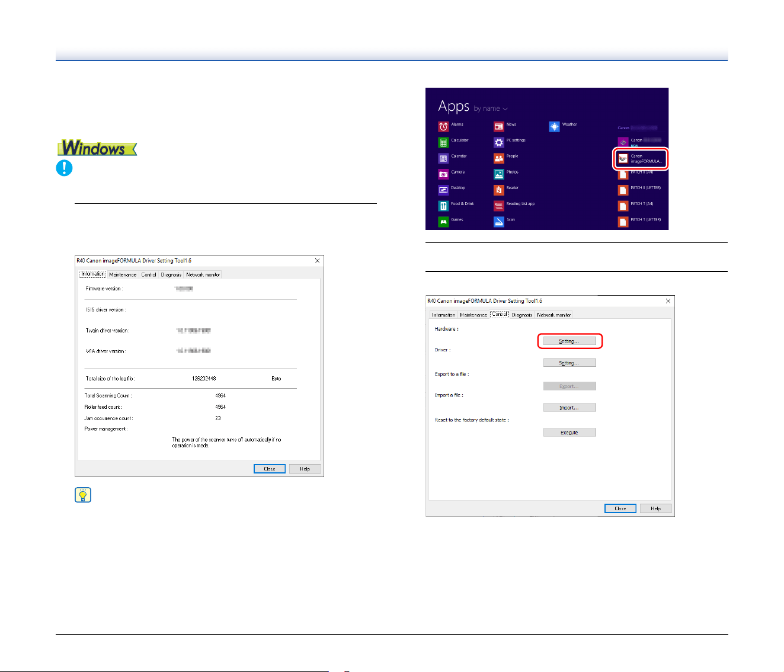Image resolution: width=784 pixels, height=672 pixels.
Task: Click the Jam occurrence count value 23
Action: pos(218,418)
